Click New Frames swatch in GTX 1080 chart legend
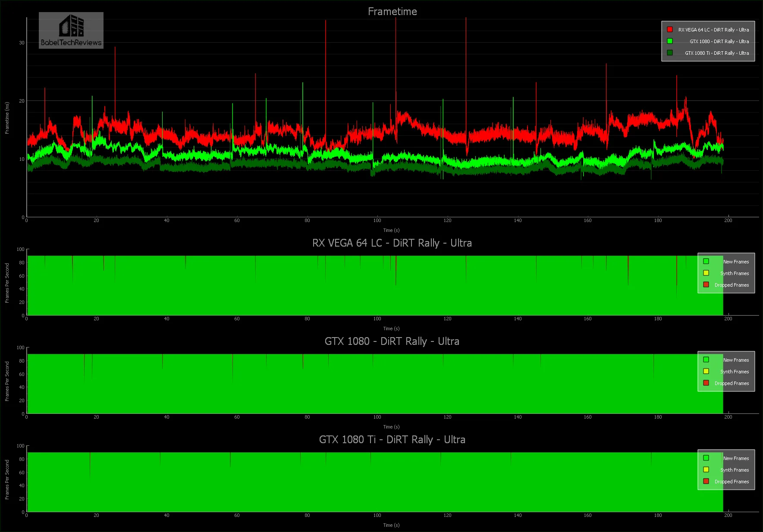 [x=706, y=360]
